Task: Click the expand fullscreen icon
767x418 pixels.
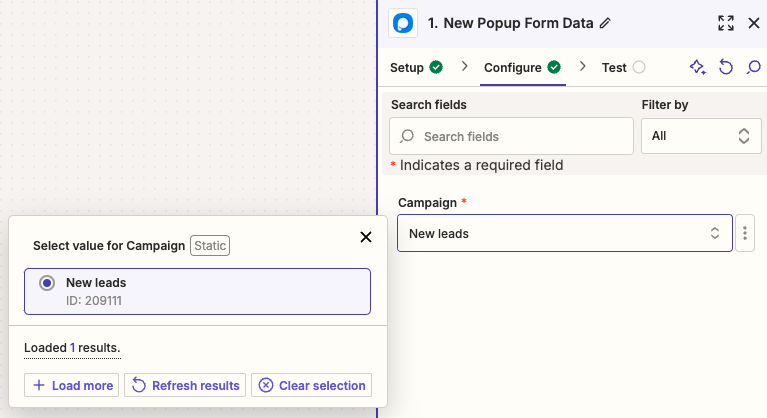Action: [x=726, y=23]
